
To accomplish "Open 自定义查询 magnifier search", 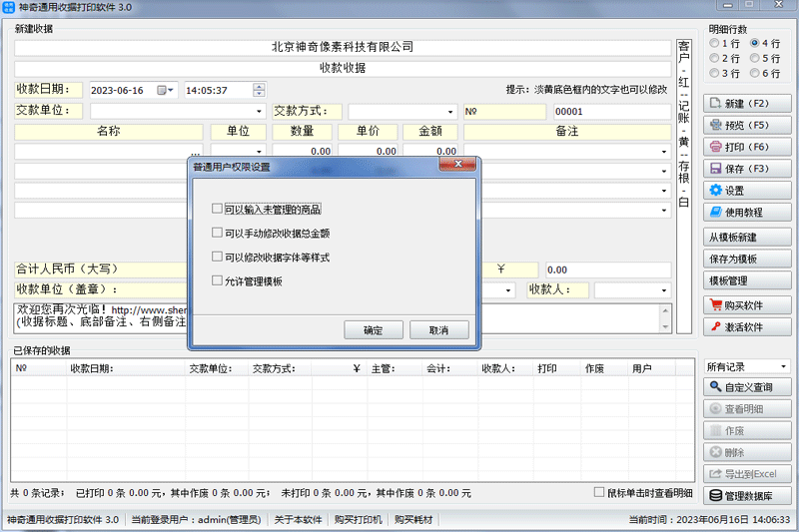I will click(747, 387).
